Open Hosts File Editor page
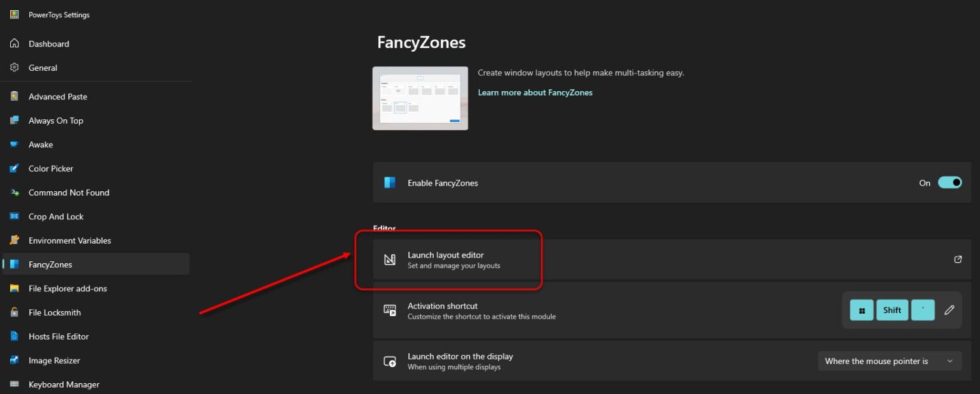 click(96, 337)
